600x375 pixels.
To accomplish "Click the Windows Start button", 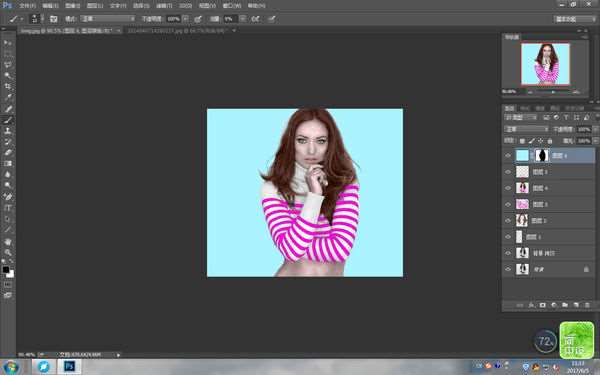I will [11, 367].
